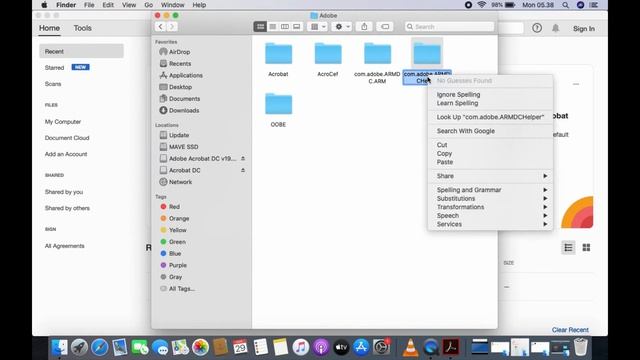Switch Acrobat recent files to list view
This screenshot has width=640, height=360.
coord(568,248)
